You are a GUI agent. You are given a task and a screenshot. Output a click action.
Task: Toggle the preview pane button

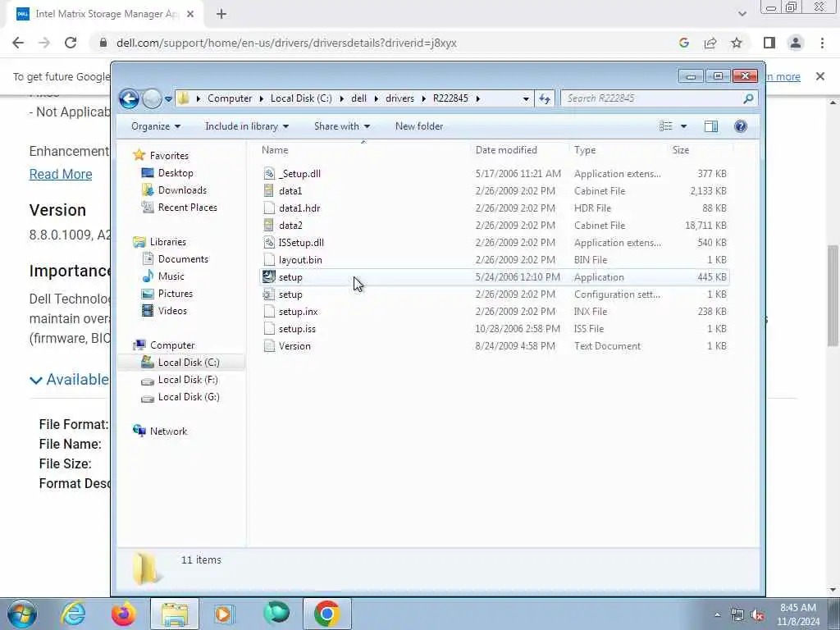(711, 126)
